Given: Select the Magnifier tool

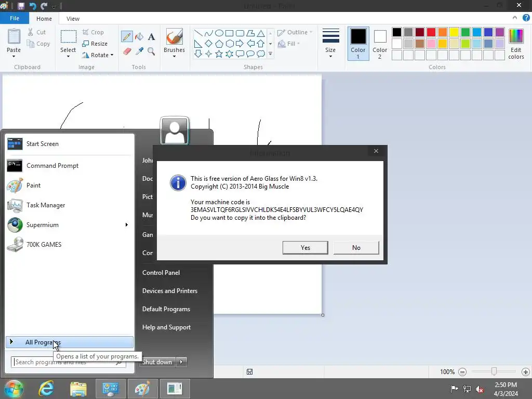Looking at the screenshot, I should point(151,51).
